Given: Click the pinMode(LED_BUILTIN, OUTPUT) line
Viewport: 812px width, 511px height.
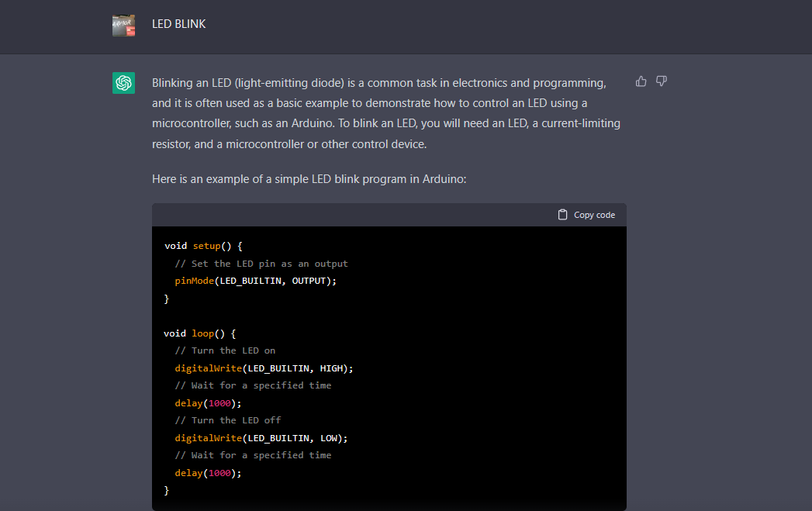Looking at the screenshot, I should click(x=256, y=281).
